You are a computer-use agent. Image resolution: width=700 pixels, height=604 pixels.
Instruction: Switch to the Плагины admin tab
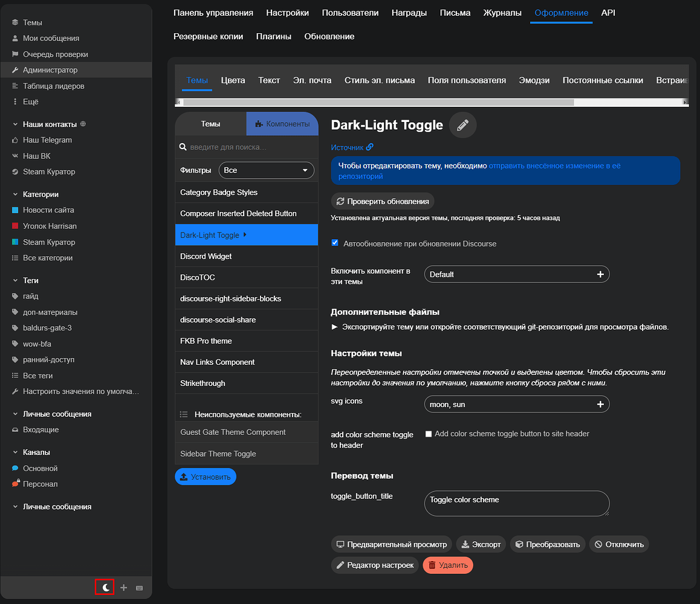point(273,36)
